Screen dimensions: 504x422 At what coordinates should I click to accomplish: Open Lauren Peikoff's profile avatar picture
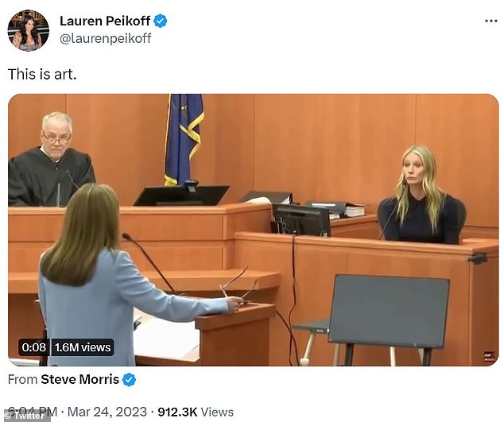click(29, 30)
